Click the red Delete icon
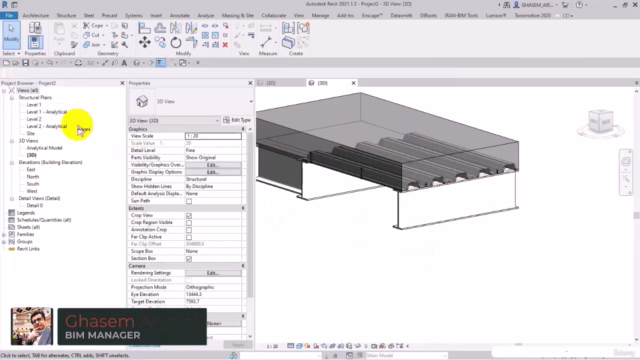This screenshot has width=640, height=360. click(x=225, y=45)
